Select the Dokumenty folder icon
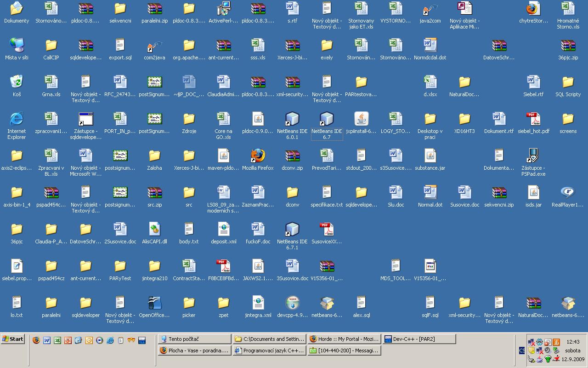Image resolution: width=588 pixels, height=368 pixels. point(17,9)
